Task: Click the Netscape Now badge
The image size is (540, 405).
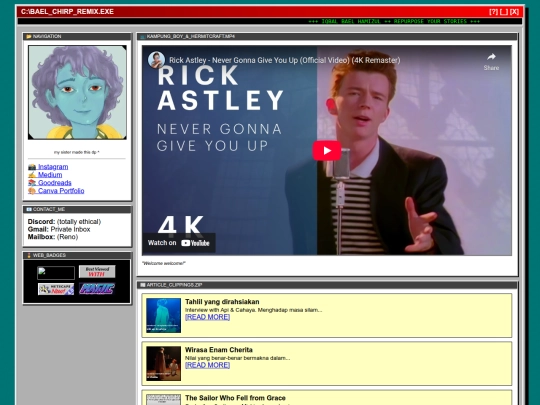Action: pyautogui.click(x=56, y=289)
